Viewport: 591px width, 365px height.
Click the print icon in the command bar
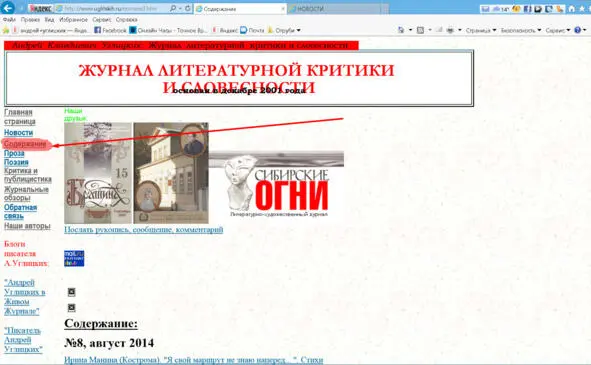pyautogui.click(x=450, y=30)
